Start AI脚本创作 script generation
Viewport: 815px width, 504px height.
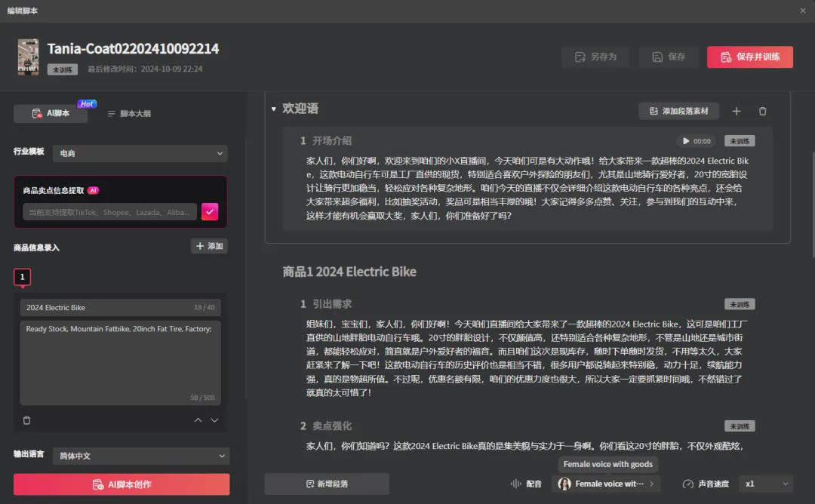120,484
